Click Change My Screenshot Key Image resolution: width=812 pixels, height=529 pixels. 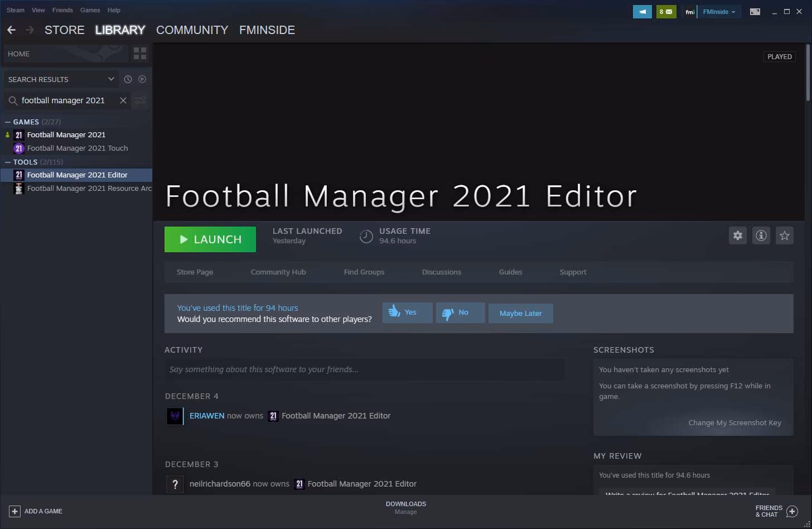pos(734,422)
